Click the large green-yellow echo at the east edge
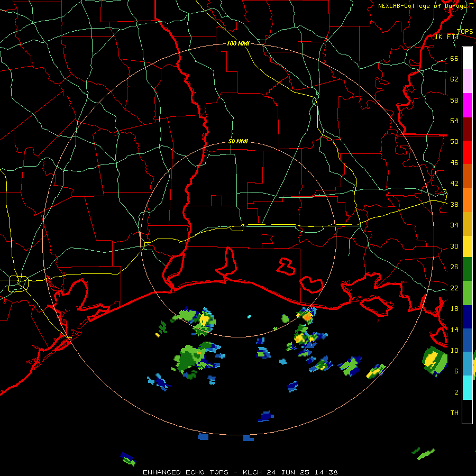Image resolution: width=476 pixels, height=476 pixels. (x=435, y=361)
